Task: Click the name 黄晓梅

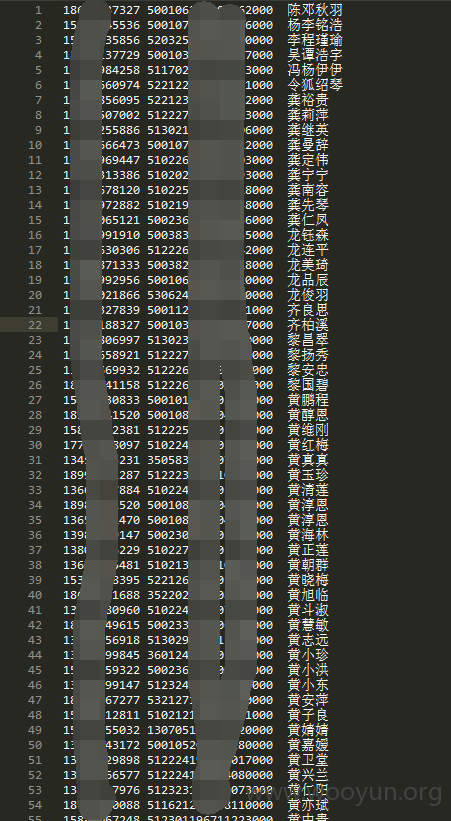Action: [x=308, y=580]
